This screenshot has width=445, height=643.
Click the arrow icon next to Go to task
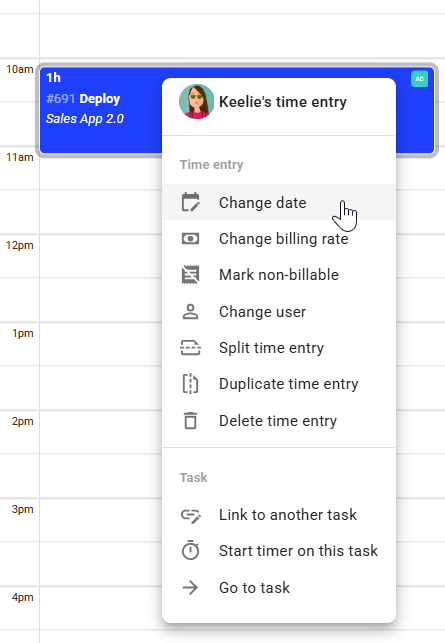[190, 588]
